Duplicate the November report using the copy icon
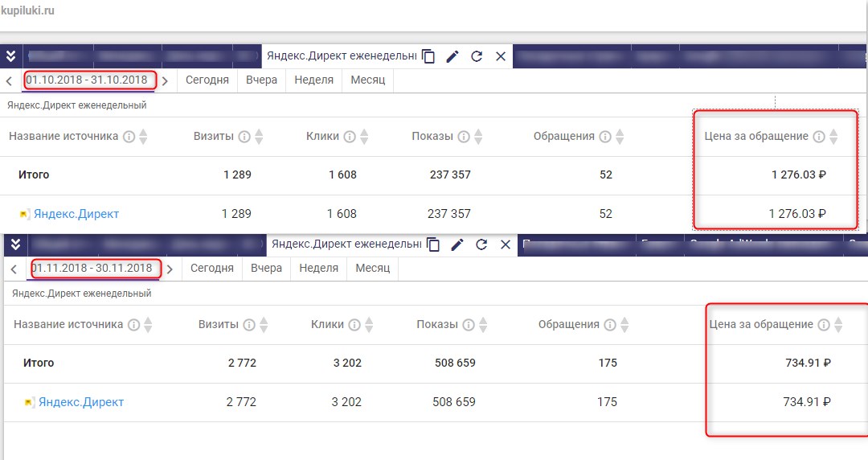 click(x=434, y=244)
